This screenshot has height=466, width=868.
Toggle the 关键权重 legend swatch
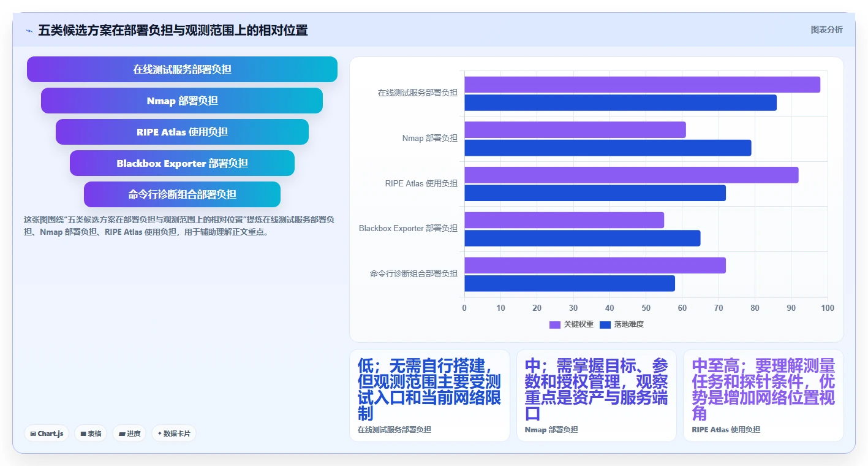[555, 324]
